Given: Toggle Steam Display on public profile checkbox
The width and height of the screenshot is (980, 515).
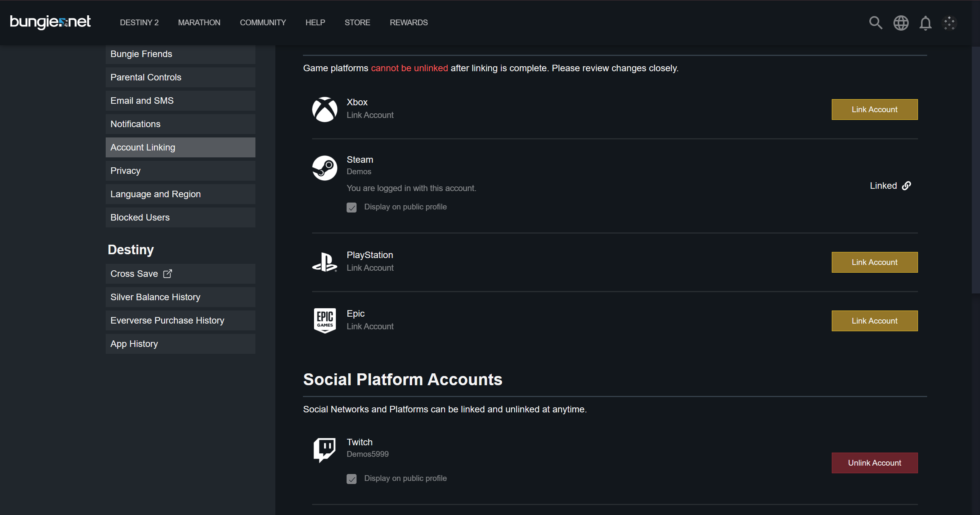Looking at the screenshot, I should (351, 208).
